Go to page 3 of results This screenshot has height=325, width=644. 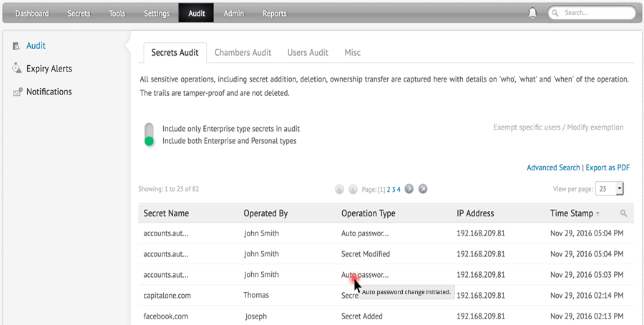(x=394, y=190)
